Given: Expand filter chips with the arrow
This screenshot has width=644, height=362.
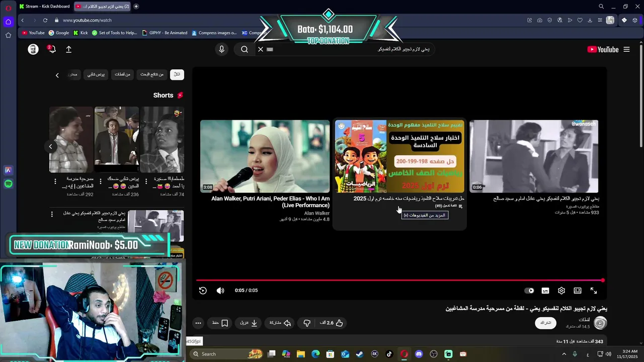Looking at the screenshot, I should tap(57, 75).
